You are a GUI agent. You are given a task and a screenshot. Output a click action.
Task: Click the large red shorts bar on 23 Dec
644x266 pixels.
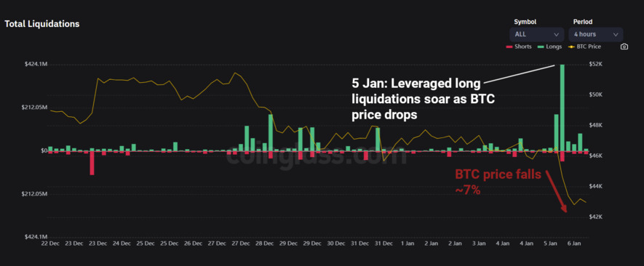tap(92, 163)
